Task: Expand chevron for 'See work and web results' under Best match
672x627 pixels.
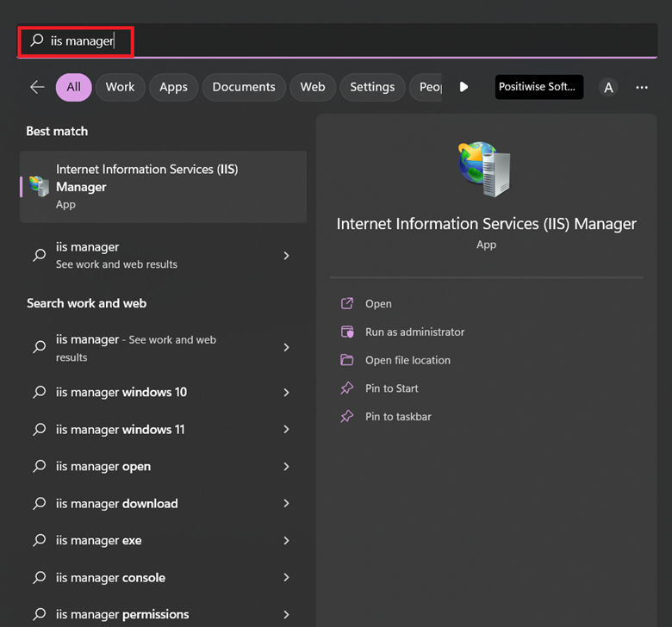Action: click(286, 256)
